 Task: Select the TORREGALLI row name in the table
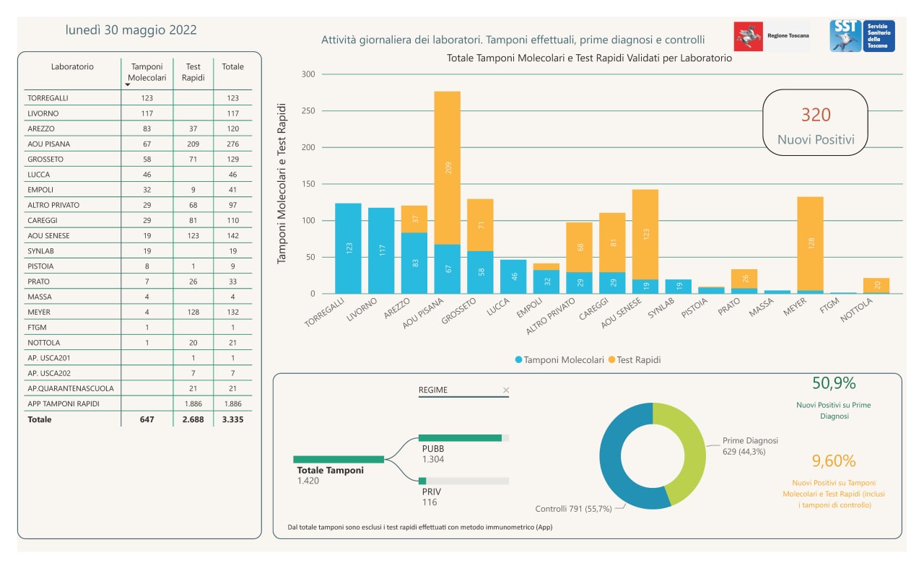48,98
